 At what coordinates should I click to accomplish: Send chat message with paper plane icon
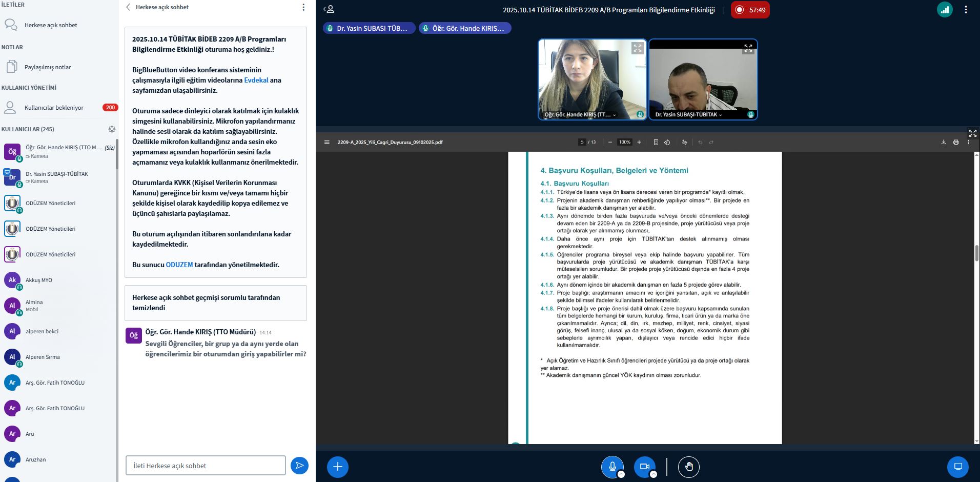[299, 466]
